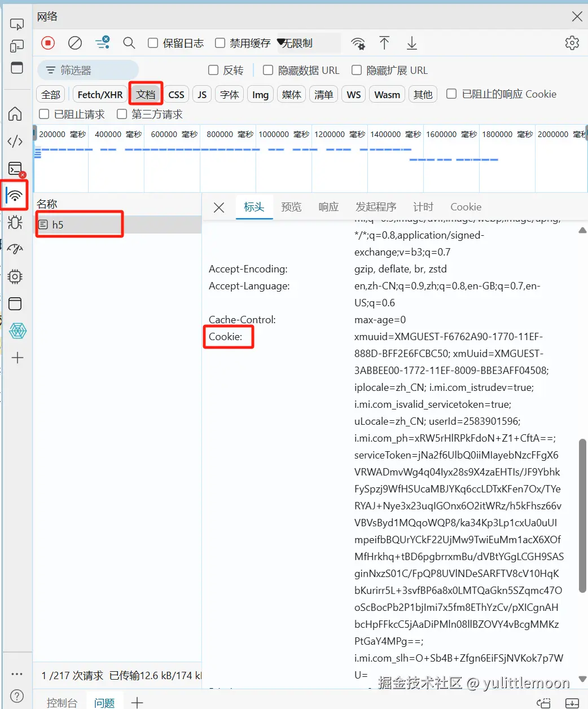Select the 媒体 filter type
Image resolution: width=588 pixels, height=709 pixels.
pyautogui.click(x=292, y=94)
